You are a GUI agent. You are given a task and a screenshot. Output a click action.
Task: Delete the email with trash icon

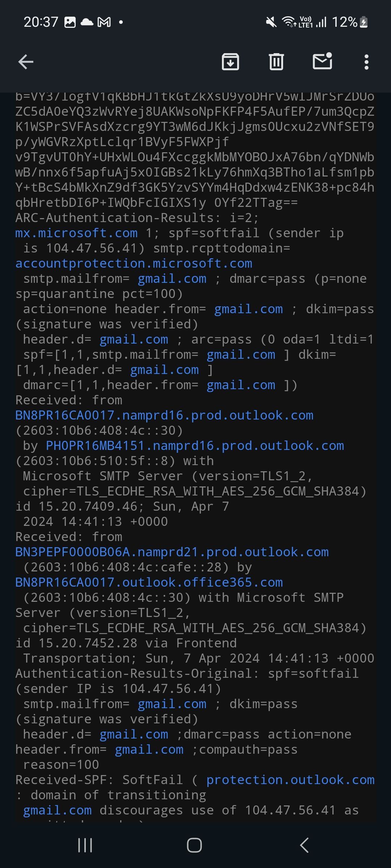[276, 61]
